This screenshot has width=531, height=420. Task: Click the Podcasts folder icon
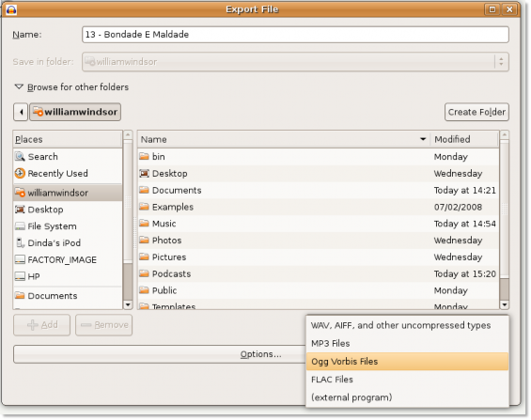145,273
